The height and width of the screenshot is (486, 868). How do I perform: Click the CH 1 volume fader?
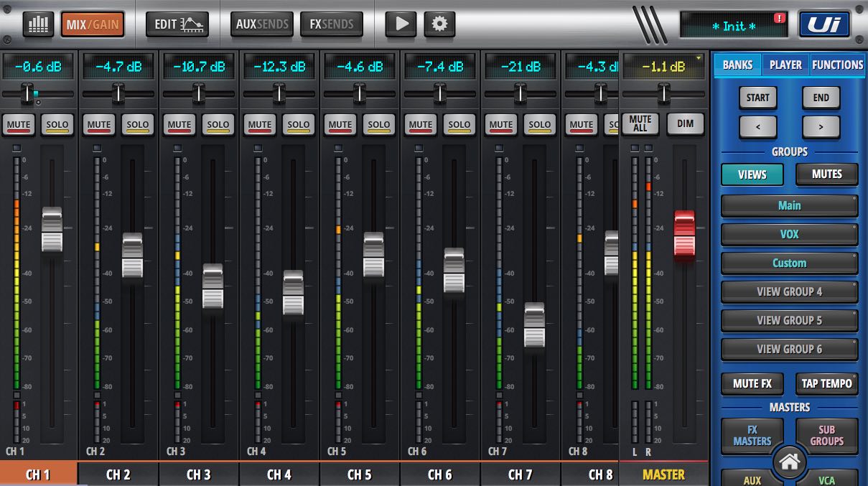pos(52,229)
